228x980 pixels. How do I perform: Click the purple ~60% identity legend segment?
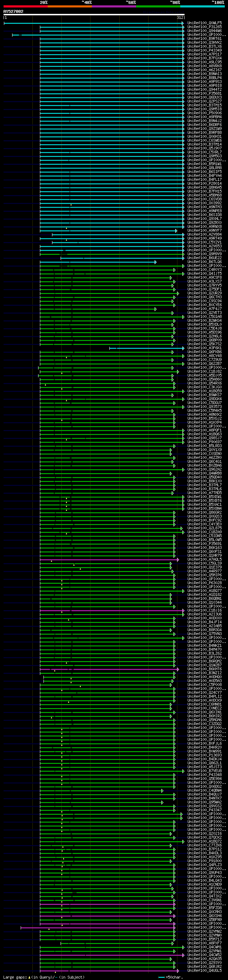pos(114,6)
